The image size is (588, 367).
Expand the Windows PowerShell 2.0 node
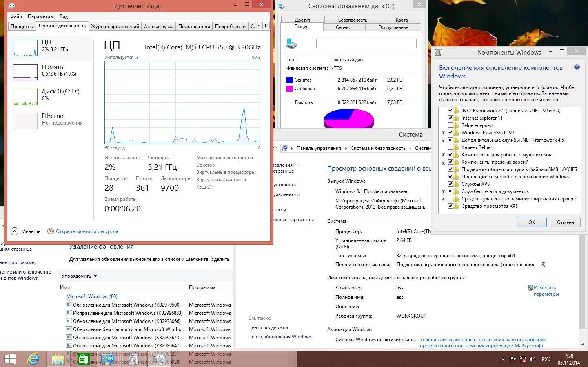(443, 133)
